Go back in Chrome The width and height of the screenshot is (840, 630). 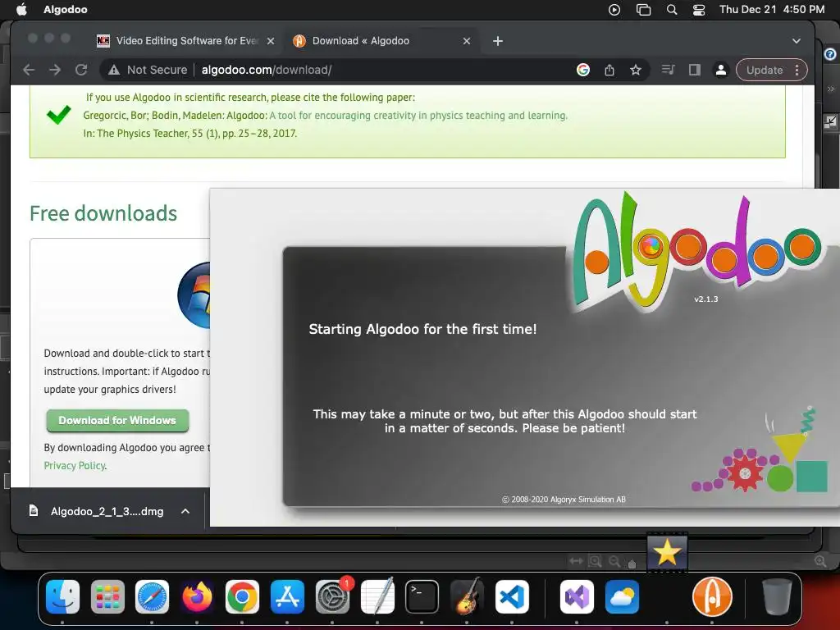click(29, 70)
